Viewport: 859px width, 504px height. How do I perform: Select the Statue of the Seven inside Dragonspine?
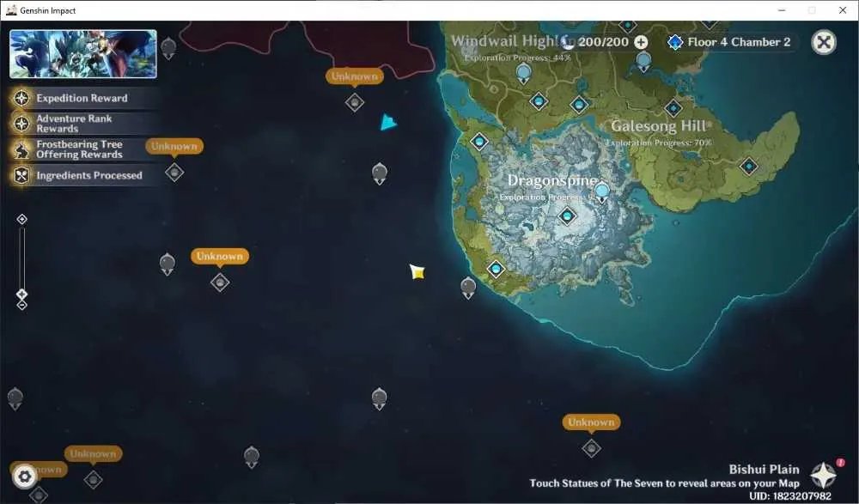(x=601, y=192)
